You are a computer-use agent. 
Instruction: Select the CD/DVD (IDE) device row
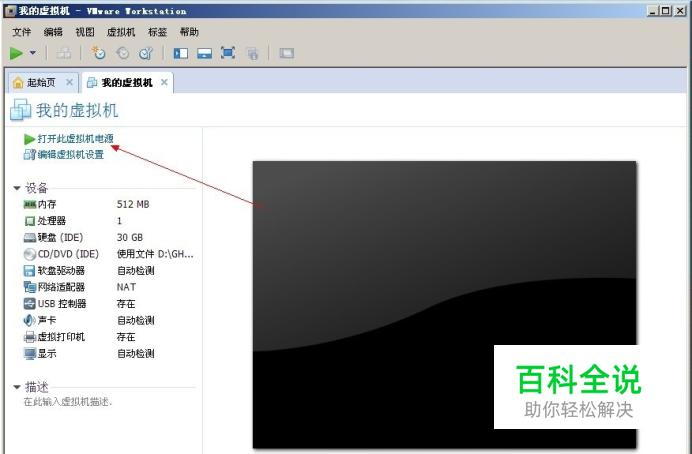click(108, 254)
